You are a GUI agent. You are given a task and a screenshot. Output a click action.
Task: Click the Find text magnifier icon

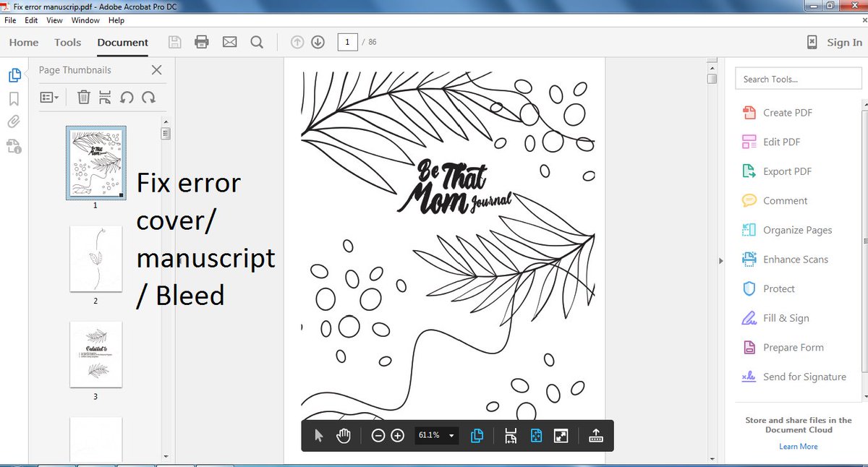click(x=257, y=42)
